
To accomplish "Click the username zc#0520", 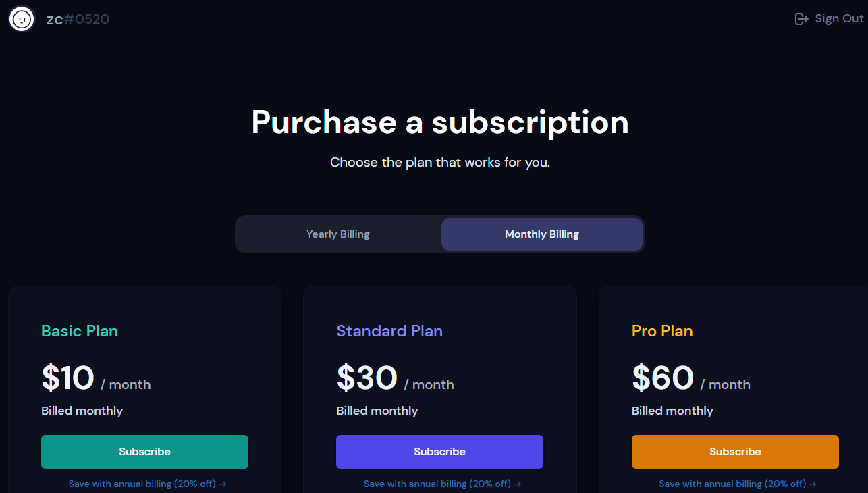I will point(78,19).
